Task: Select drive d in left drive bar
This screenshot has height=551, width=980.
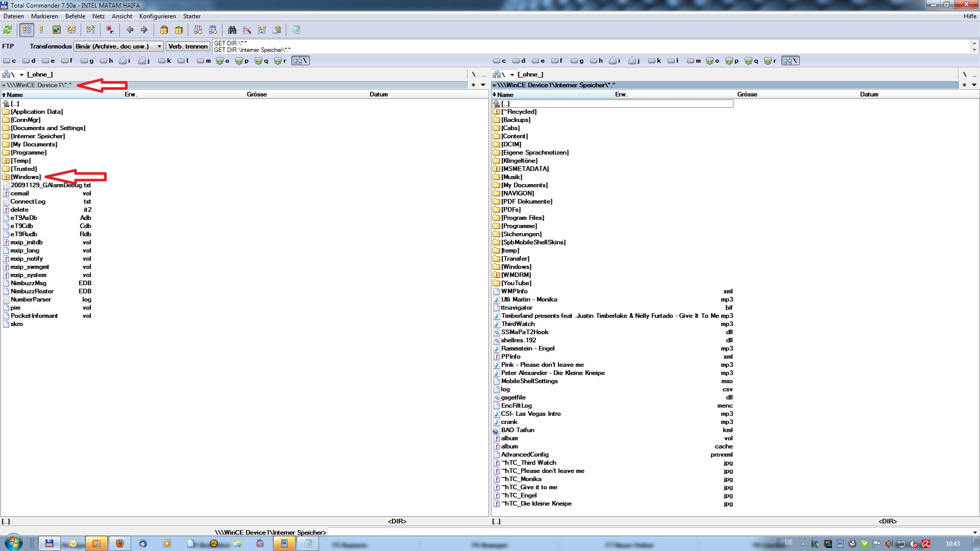Action: pos(29,61)
